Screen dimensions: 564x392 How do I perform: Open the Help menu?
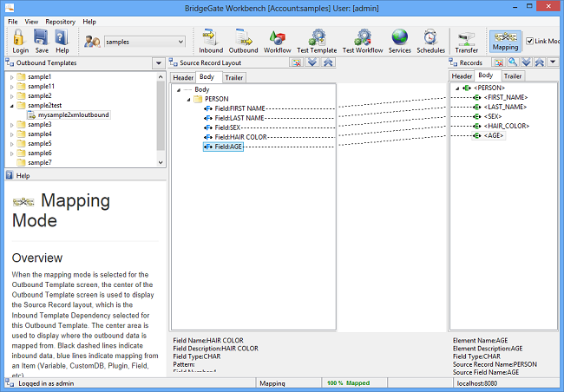(89, 22)
